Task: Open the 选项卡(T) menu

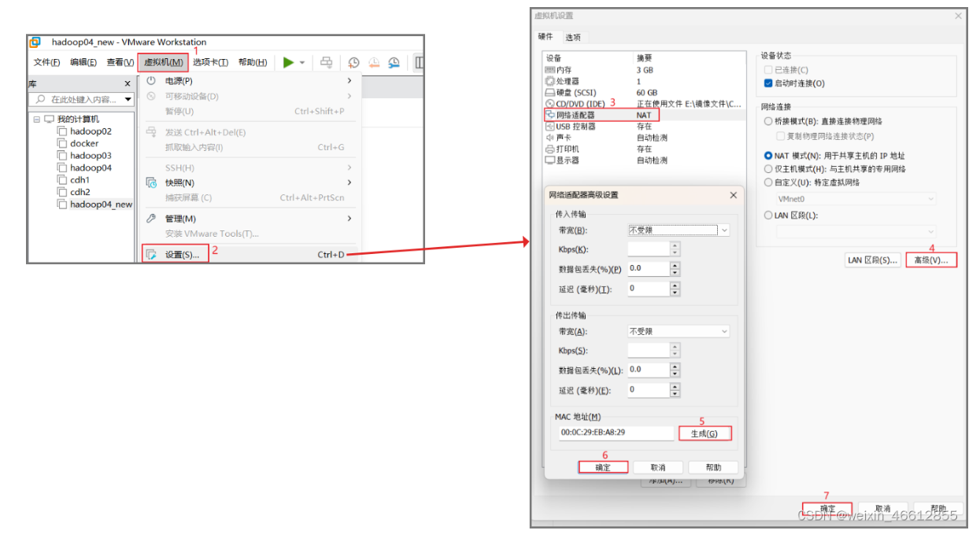Action: click(211, 63)
